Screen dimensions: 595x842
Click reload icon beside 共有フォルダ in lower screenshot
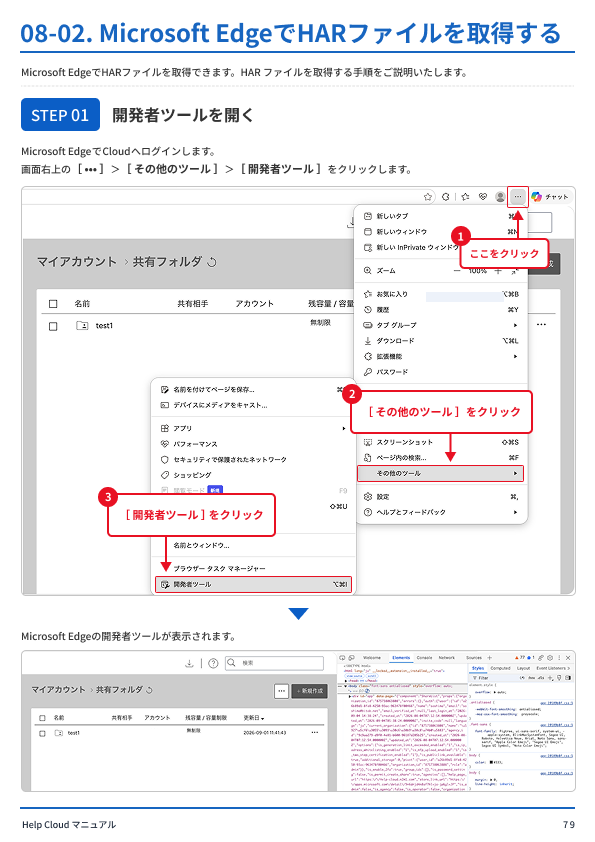coord(149,690)
